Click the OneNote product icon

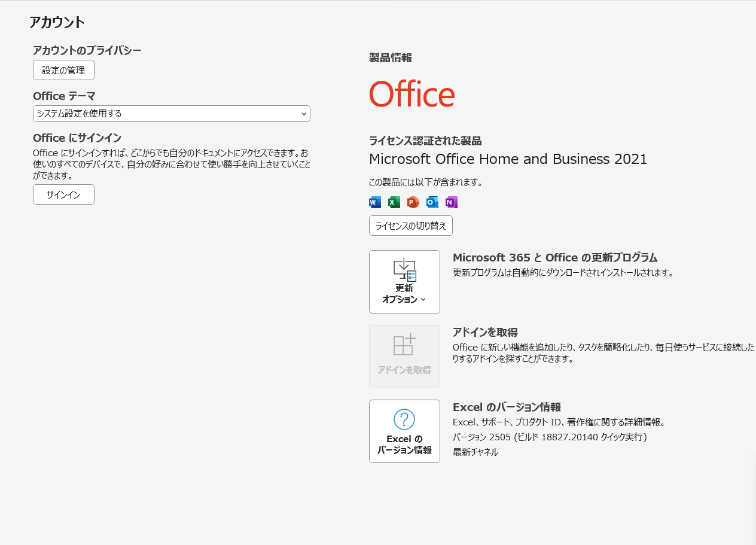[x=451, y=202]
